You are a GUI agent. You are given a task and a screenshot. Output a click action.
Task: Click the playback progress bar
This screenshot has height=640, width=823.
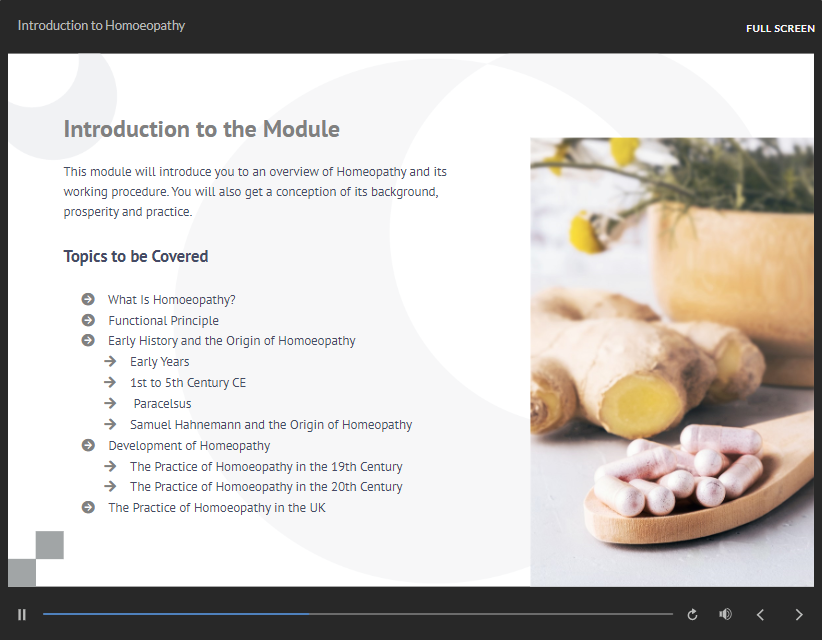[x=357, y=614]
